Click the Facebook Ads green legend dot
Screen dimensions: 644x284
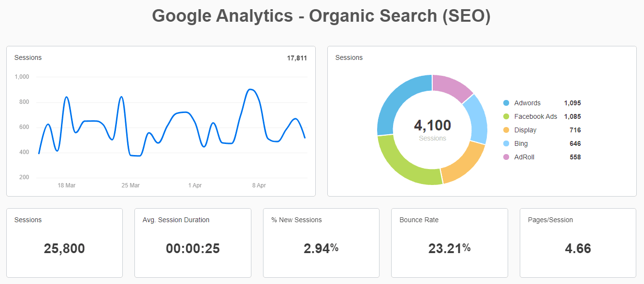[x=506, y=116]
